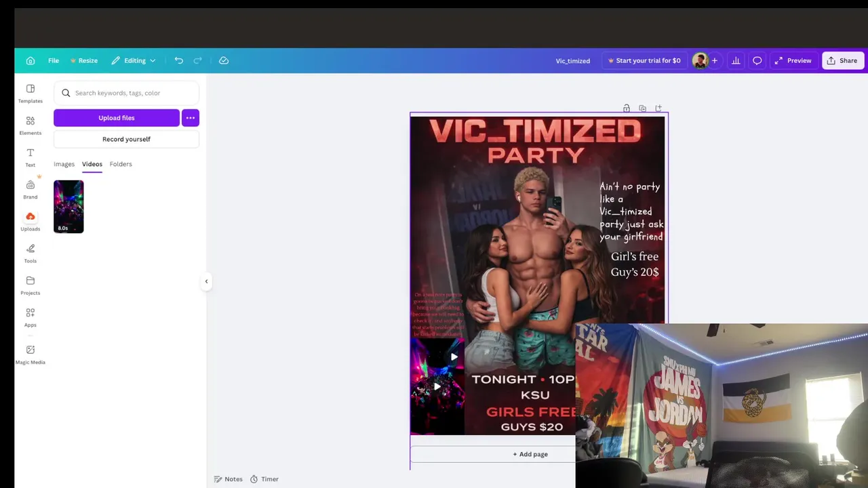Select the "Girl's free Guy's 20$" text
This screenshot has width=868, height=488.
pos(635,264)
